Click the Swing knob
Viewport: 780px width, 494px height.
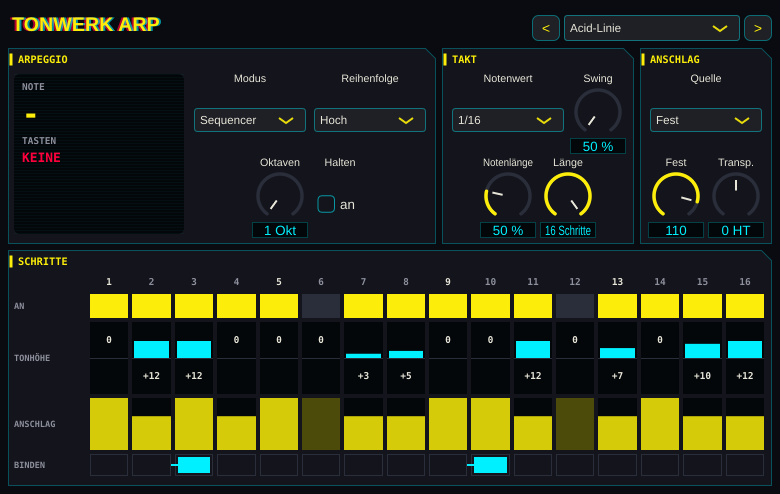pyautogui.click(x=597, y=112)
